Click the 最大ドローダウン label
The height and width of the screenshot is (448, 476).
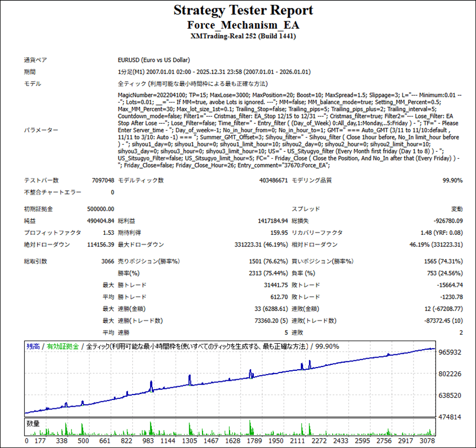[141, 244]
